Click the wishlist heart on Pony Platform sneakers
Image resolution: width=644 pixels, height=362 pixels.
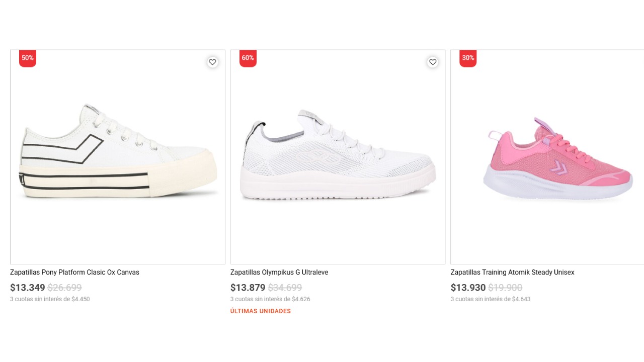pos(212,62)
